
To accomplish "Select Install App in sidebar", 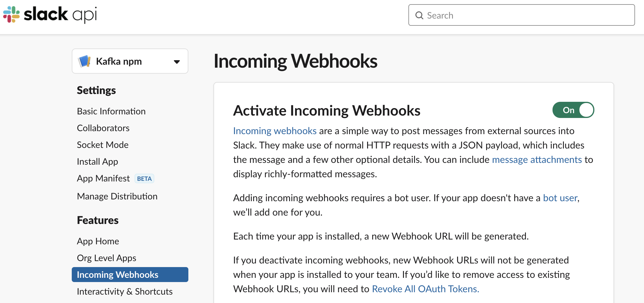I will click(x=97, y=161).
